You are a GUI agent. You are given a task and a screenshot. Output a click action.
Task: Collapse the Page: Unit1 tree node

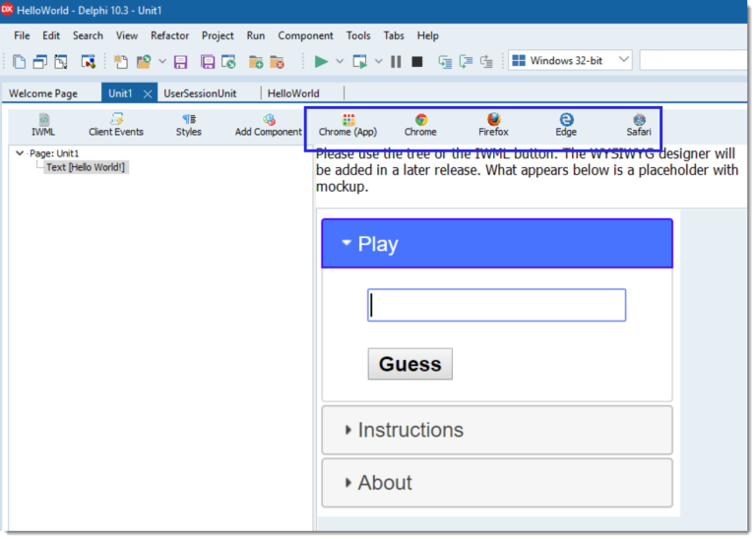(x=20, y=153)
